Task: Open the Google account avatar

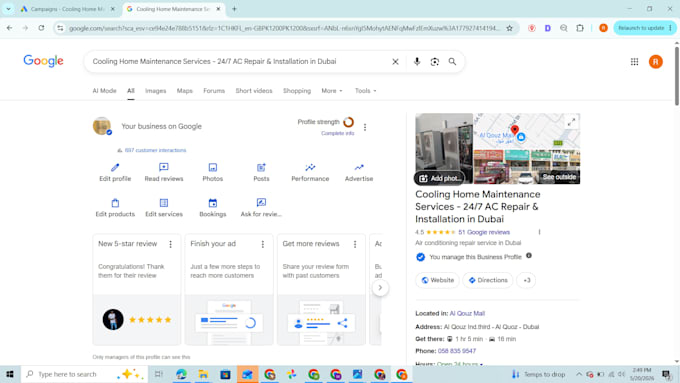Action: [x=655, y=62]
